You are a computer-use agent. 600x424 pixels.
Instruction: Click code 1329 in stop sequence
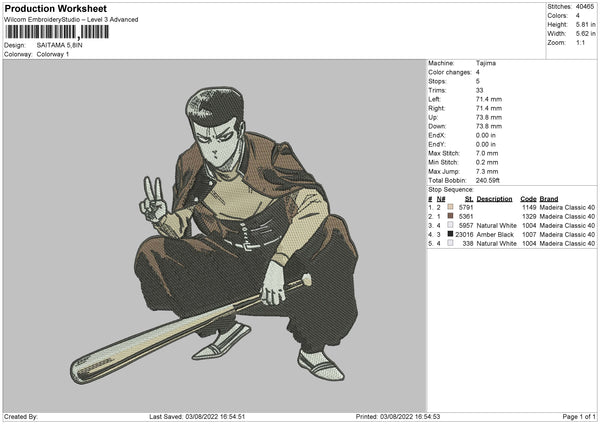click(529, 217)
